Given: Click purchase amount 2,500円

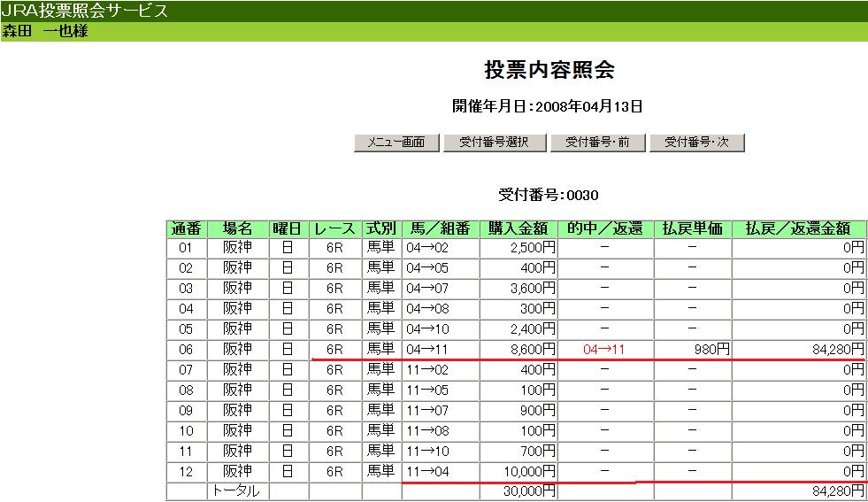Looking at the screenshot, I should pyautogui.click(x=533, y=248).
